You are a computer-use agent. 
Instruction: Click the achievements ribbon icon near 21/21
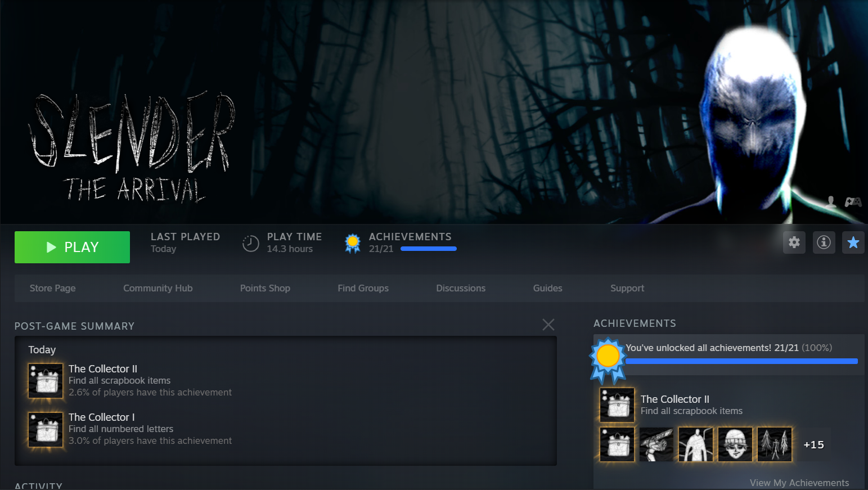click(x=353, y=243)
